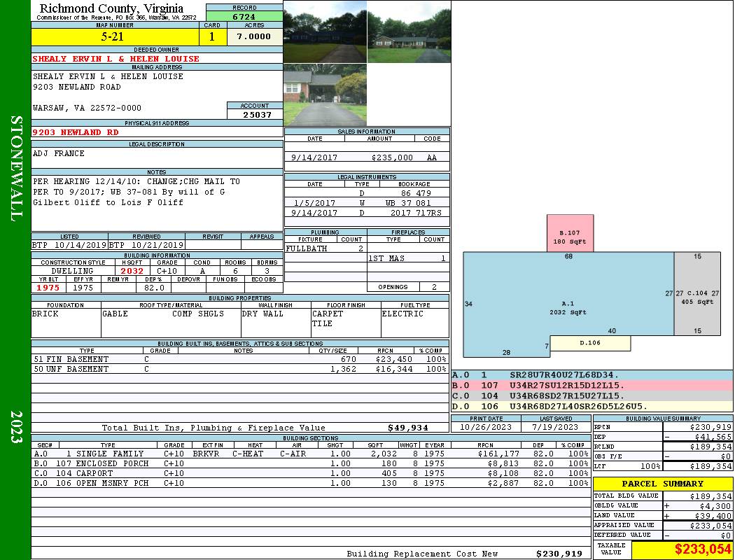Select the gray C.104 carport sketch area
Screen dimensions: 735x560
coord(697,294)
